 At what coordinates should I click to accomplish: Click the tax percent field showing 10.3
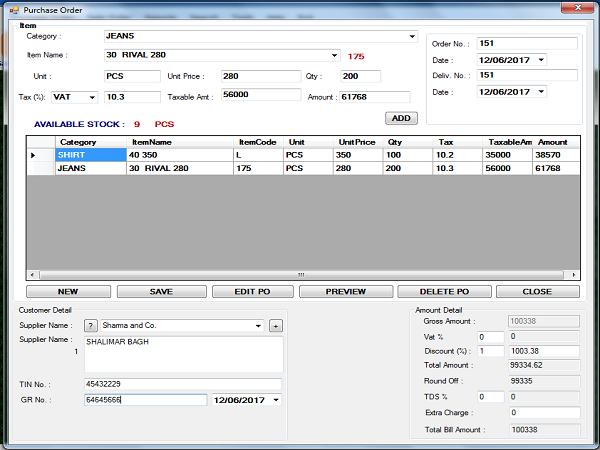click(x=132, y=97)
